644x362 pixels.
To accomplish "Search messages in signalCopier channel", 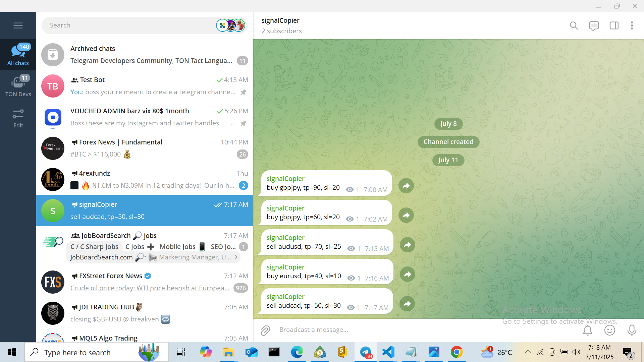I will [x=574, y=26].
